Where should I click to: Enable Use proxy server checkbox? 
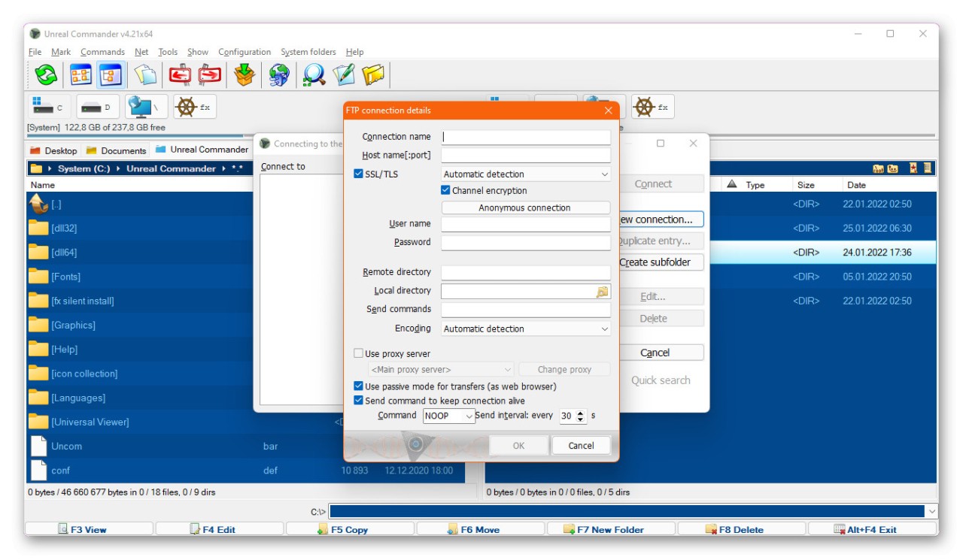point(359,353)
